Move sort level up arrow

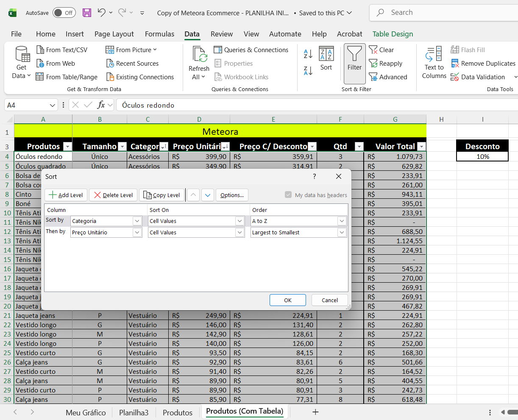(x=193, y=195)
